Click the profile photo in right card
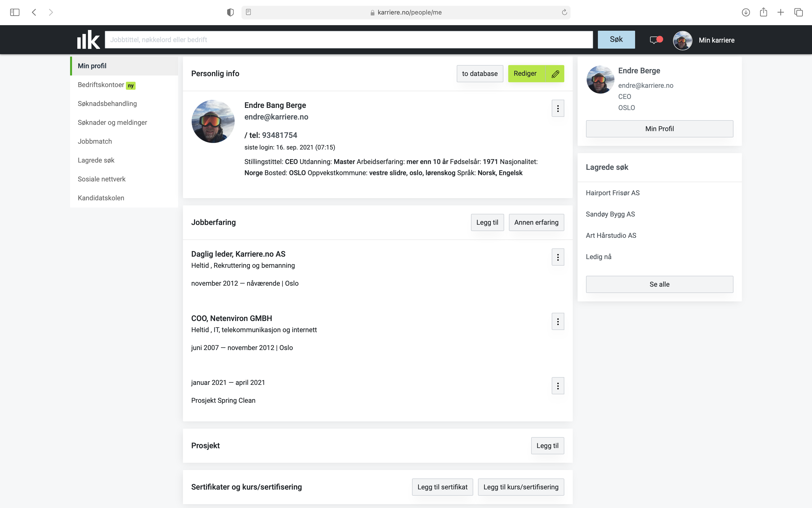Image resolution: width=812 pixels, height=508 pixels. 600,80
